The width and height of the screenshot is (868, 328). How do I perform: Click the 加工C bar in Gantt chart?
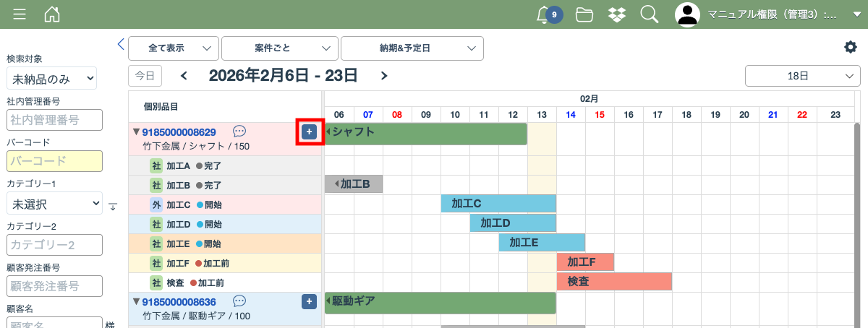pyautogui.click(x=498, y=204)
